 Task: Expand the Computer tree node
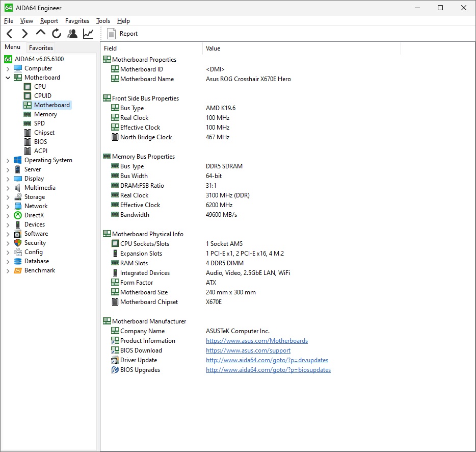tap(8, 69)
